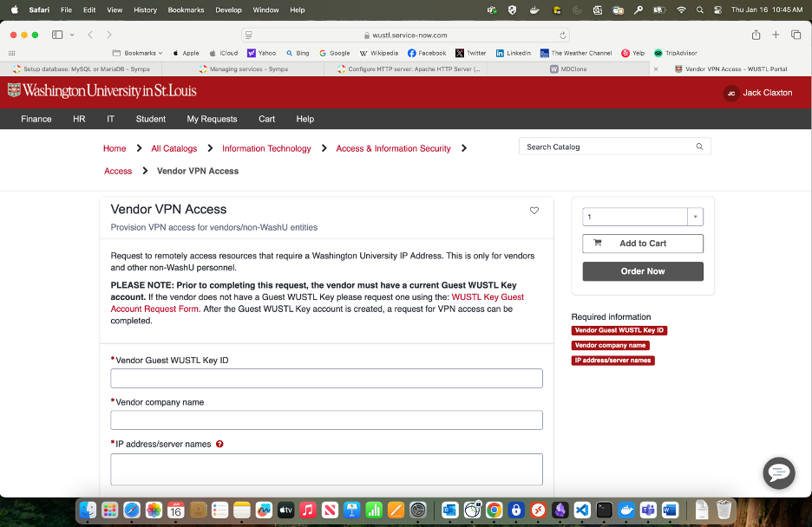812x527 pixels.
Task: Switch to the Managing services - Sympa tab
Action: (x=244, y=68)
